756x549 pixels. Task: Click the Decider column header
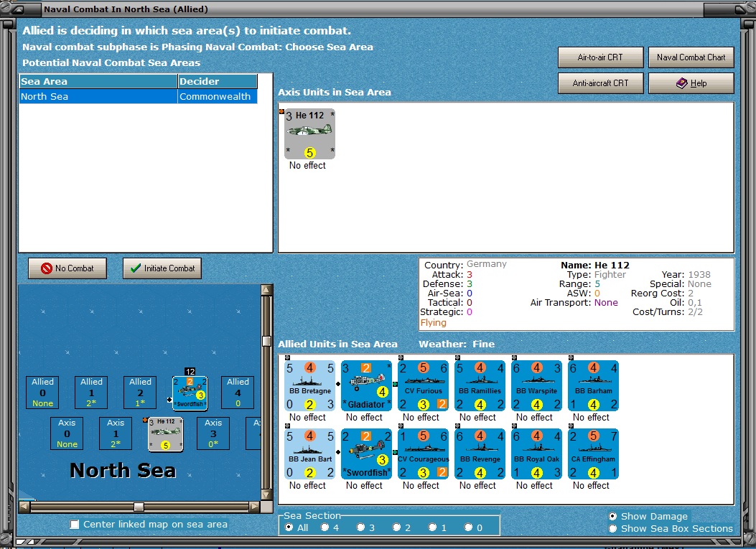click(217, 82)
